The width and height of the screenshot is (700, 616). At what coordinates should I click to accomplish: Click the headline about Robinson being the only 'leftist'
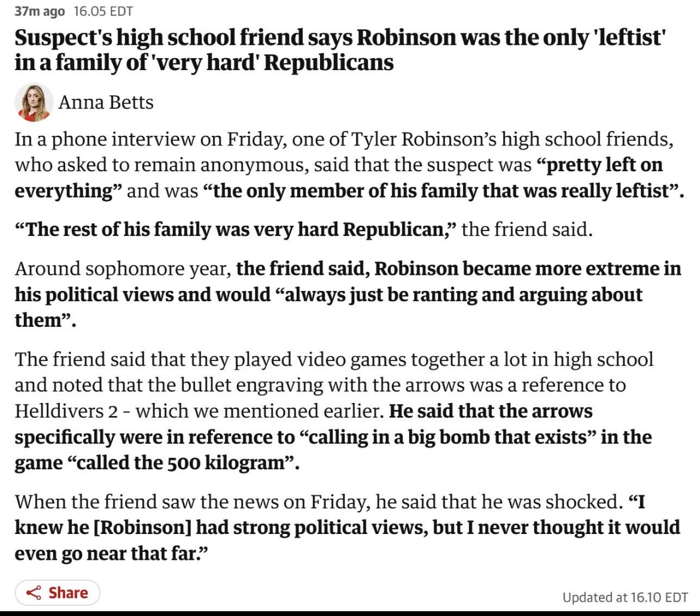339,50
